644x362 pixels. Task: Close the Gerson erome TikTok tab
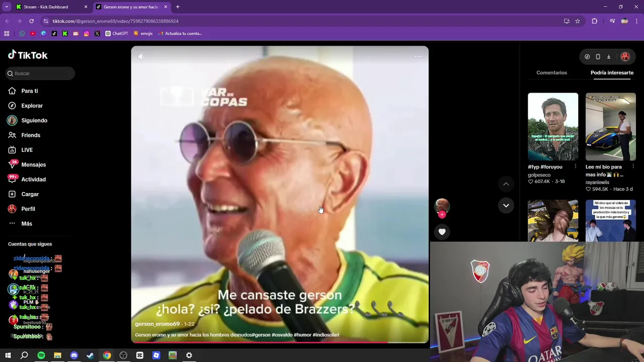pos(166,7)
